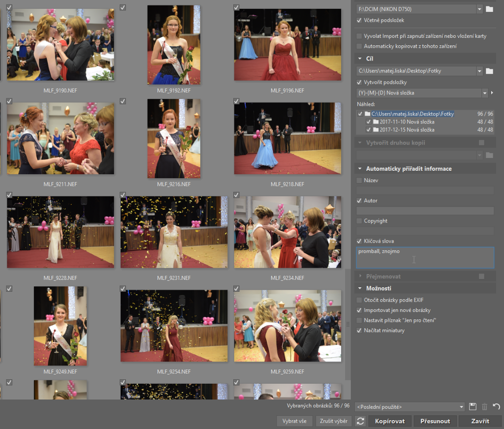The height and width of the screenshot is (429, 504).
Task: Collapse the Cíl section
Action: click(360, 59)
